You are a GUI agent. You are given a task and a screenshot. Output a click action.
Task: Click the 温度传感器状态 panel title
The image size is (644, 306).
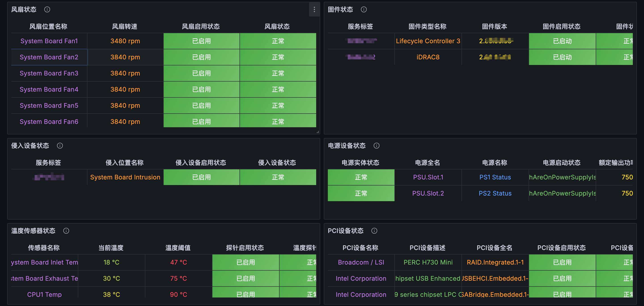[x=33, y=231]
